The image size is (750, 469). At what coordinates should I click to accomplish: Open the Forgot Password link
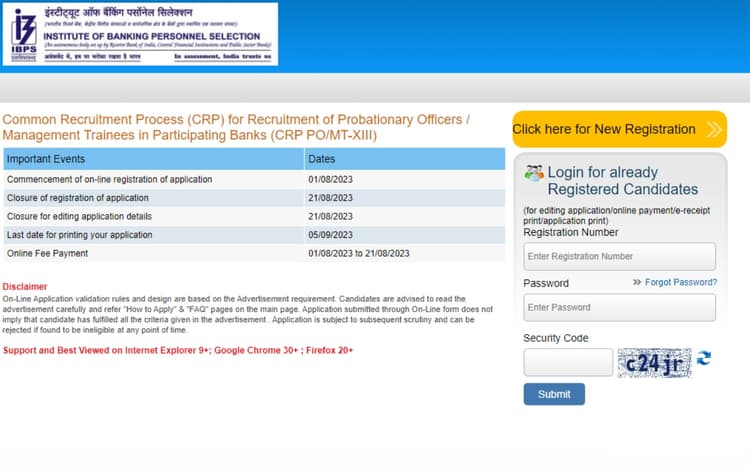click(680, 283)
